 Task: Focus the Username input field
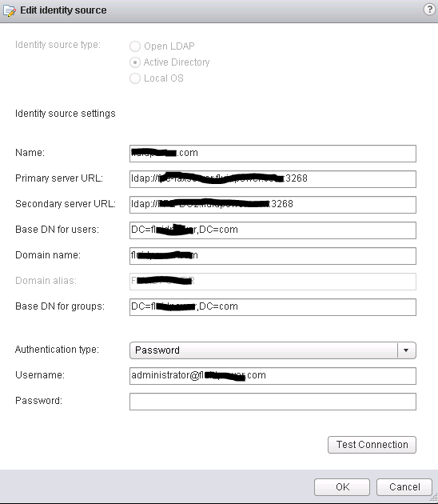pyautogui.click(x=273, y=376)
